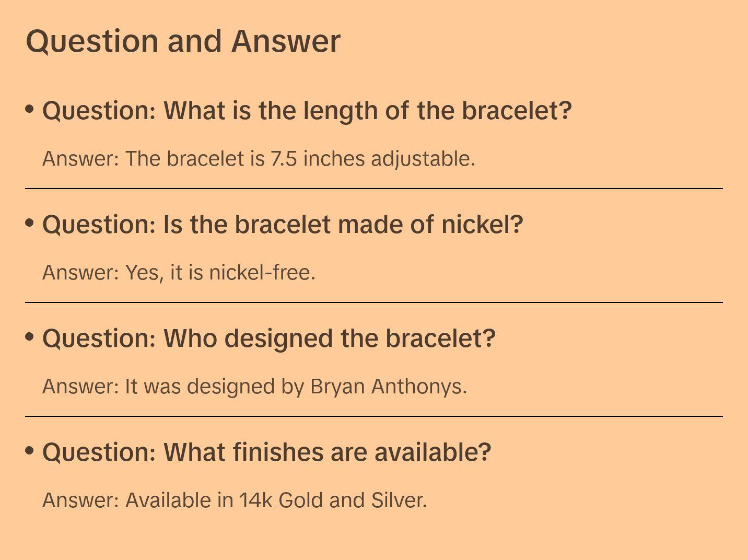Click the divider line below the nickel-free answer
The image size is (748, 560).
[x=374, y=302]
